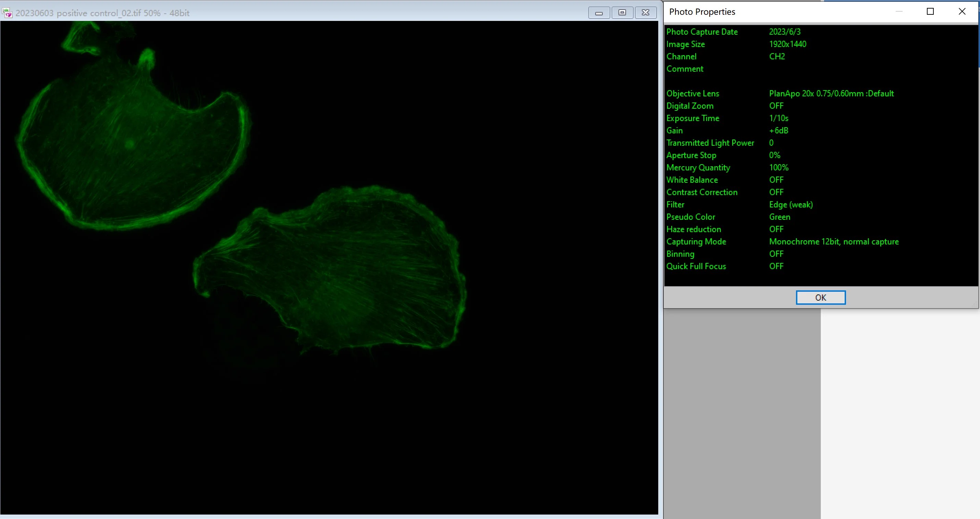
Task: Restore the positive control_02.tif image window
Action: coord(622,13)
